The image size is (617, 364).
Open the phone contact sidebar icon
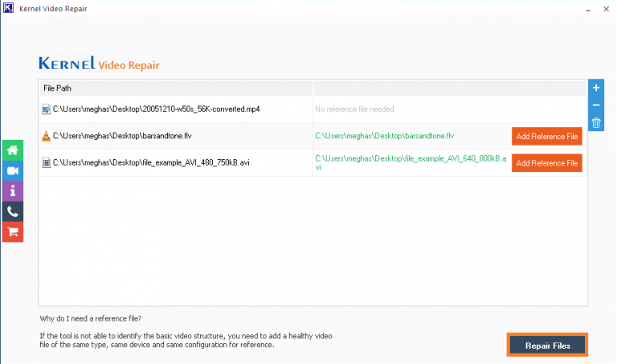13,212
